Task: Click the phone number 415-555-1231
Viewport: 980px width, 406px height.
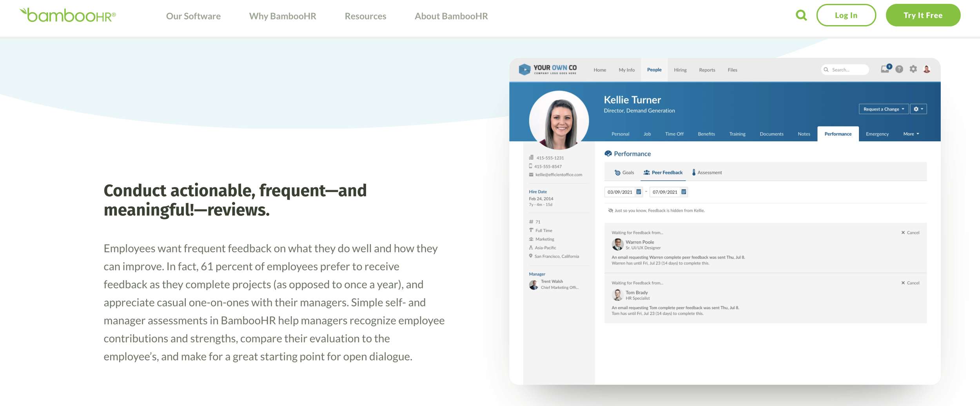Action: [x=550, y=158]
